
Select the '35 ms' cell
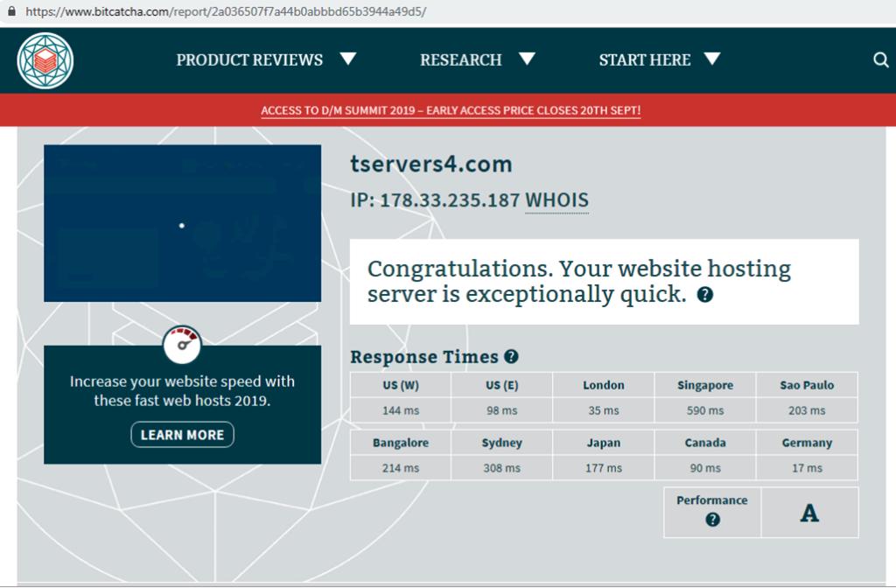604,410
